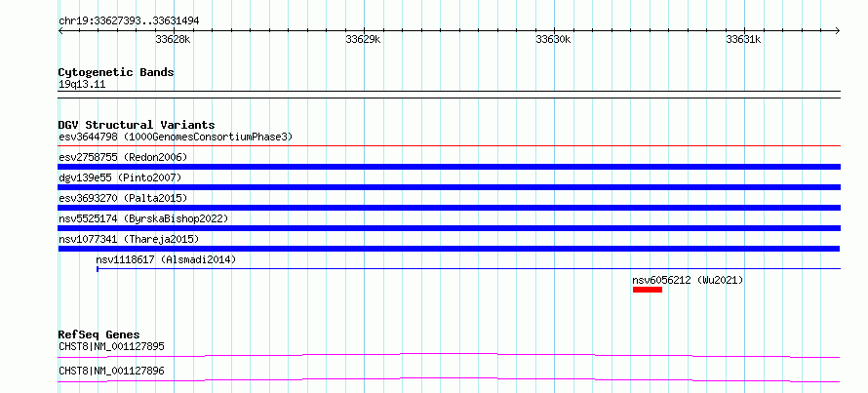Select the right ruler scroll arrow
868x393 pixels.
pos(838,30)
